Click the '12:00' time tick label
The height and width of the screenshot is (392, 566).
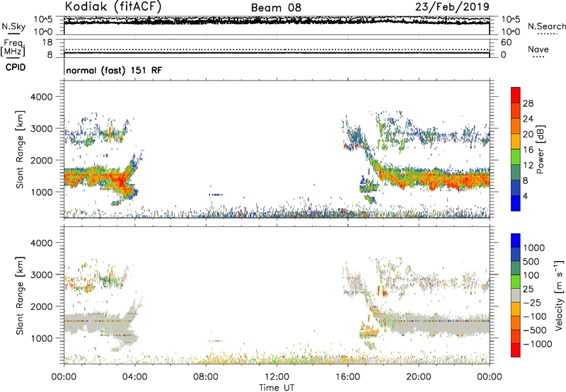pos(277,377)
